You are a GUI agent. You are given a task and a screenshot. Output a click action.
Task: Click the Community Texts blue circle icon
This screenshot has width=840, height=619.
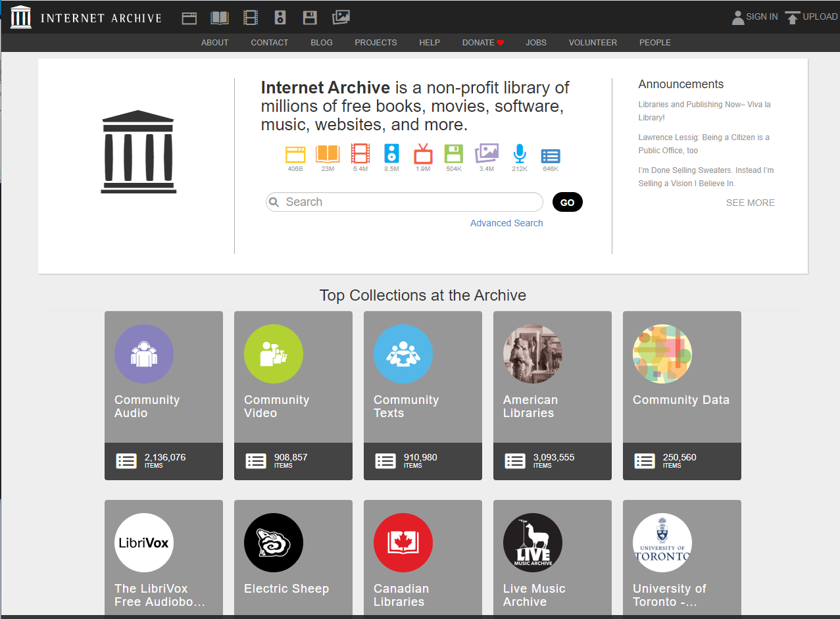click(x=403, y=354)
